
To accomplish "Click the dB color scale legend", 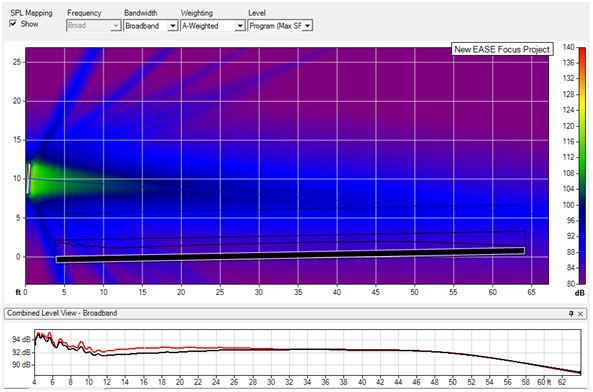I will (x=582, y=165).
